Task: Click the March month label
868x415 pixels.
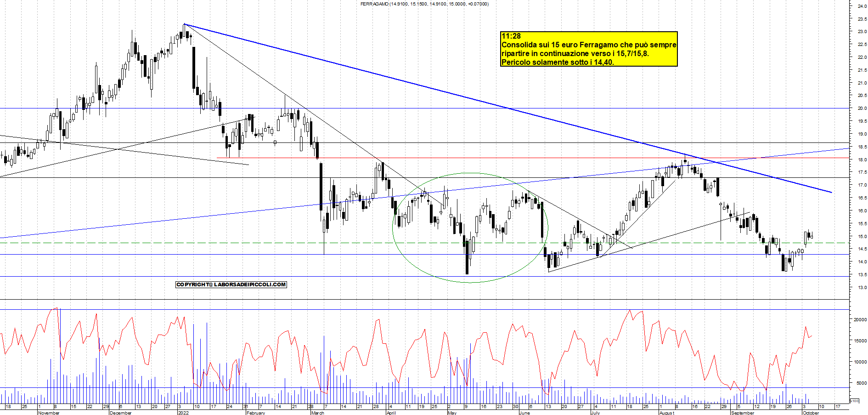Action: 318,413
